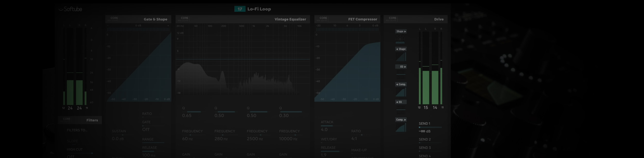Screen dimensions: 644x158
Task: Click the CORE badge in Drive header
Action: coord(392,19)
